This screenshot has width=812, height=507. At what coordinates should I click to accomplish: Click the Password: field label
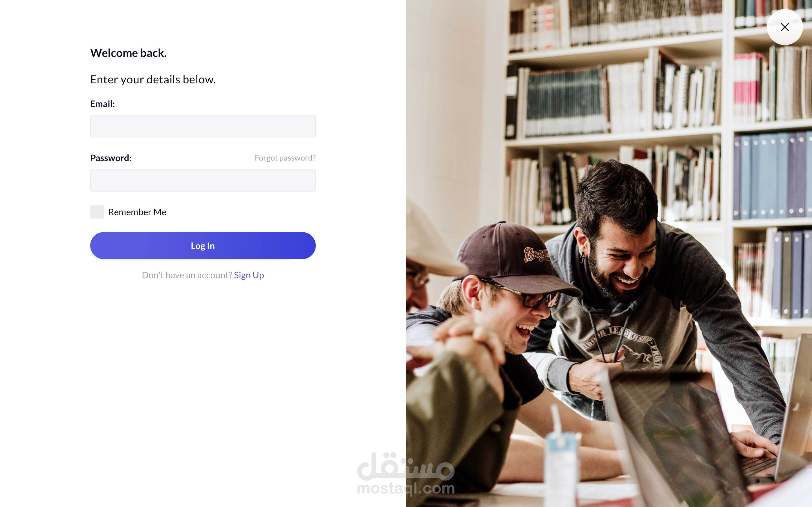pos(111,158)
